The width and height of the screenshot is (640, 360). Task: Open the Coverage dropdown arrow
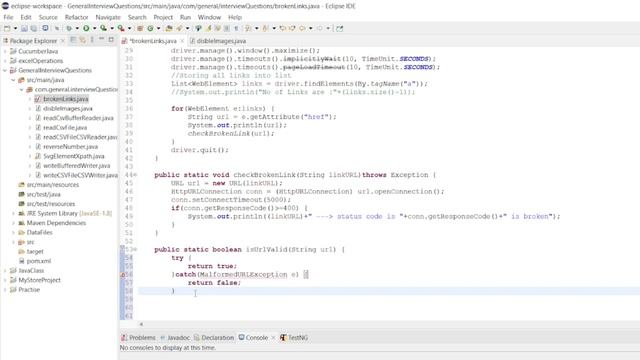(x=112, y=28)
